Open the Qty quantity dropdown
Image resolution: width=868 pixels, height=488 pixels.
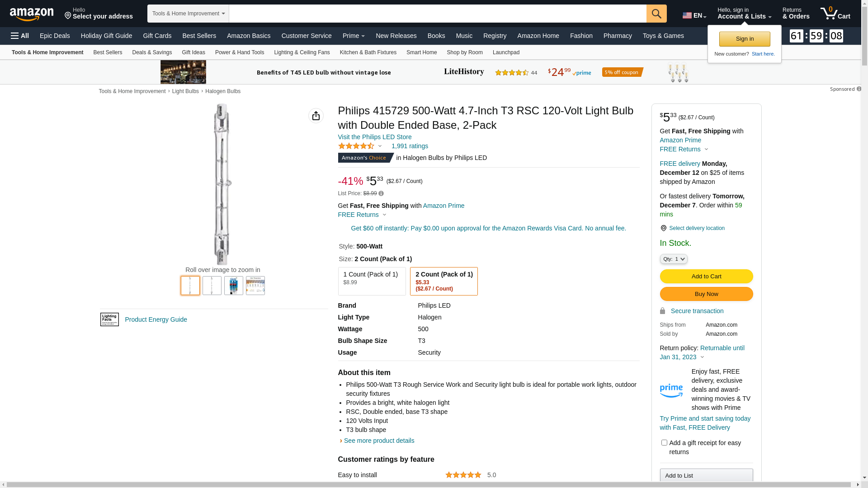tap(674, 259)
